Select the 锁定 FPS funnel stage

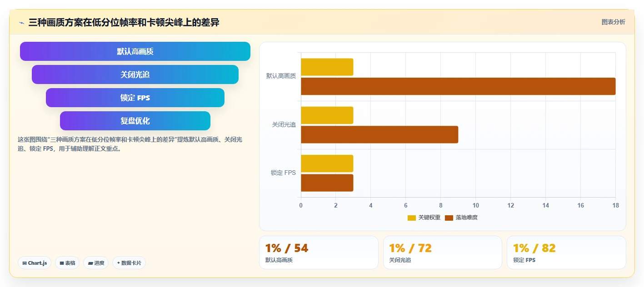[135, 98]
